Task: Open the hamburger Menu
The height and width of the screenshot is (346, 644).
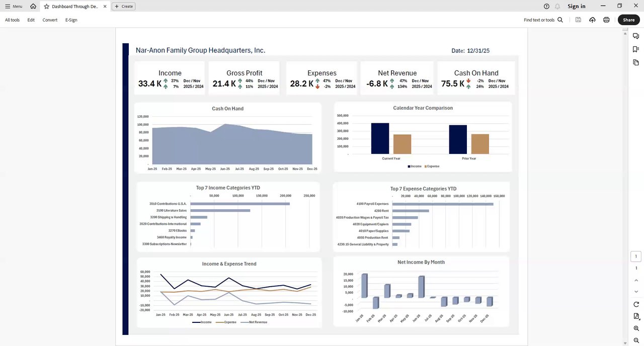Action: (14, 7)
